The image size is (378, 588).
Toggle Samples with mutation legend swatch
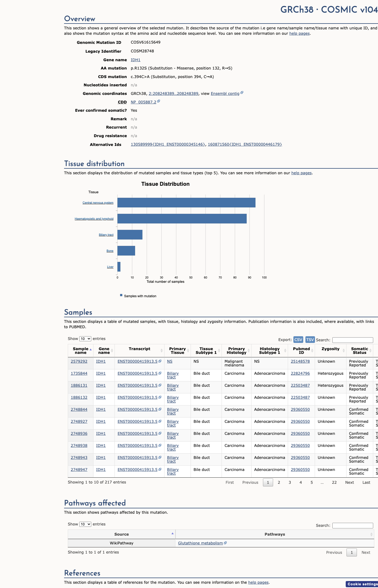click(121, 295)
